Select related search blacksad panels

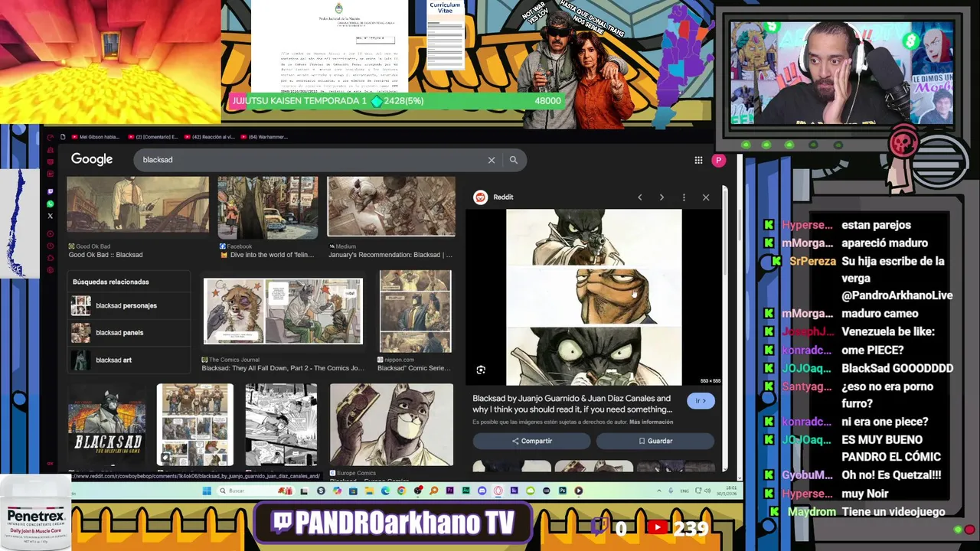point(129,333)
